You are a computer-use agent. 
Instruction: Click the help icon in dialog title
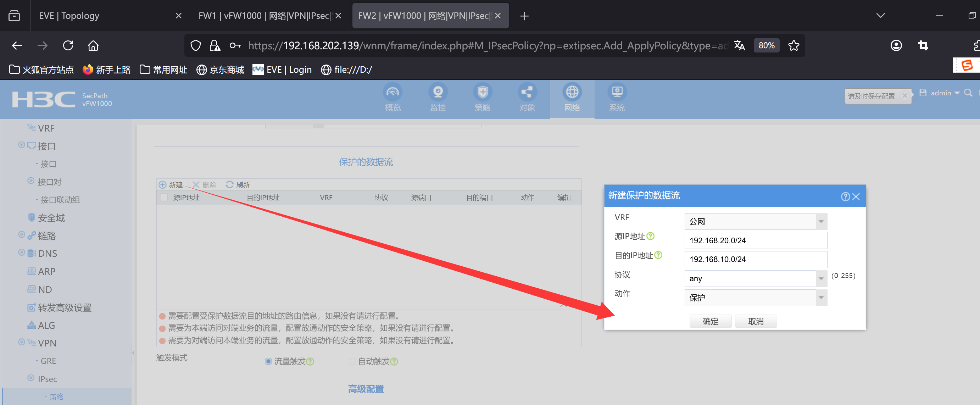pyautogui.click(x=845, y=196)
